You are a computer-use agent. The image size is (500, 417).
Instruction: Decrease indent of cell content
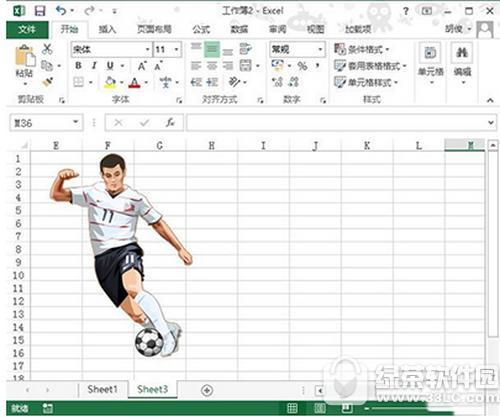[196, 82]
